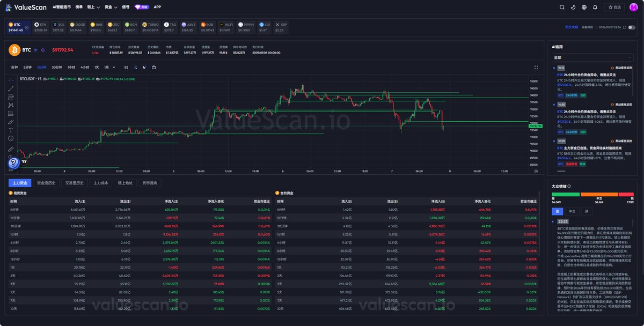Click the ValueScan logo
The height and width of the screenshot is (326, 644).
coord(26,7)
